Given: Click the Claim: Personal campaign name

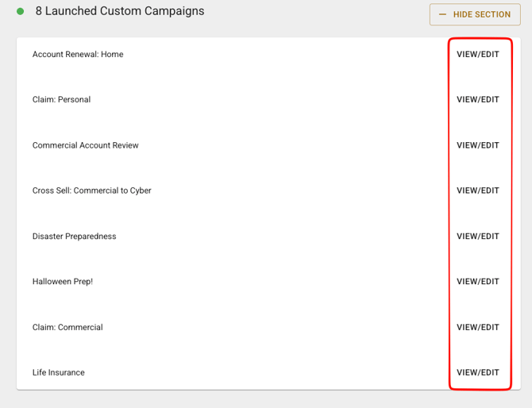Looking at the screenshot, I should 61,100.
